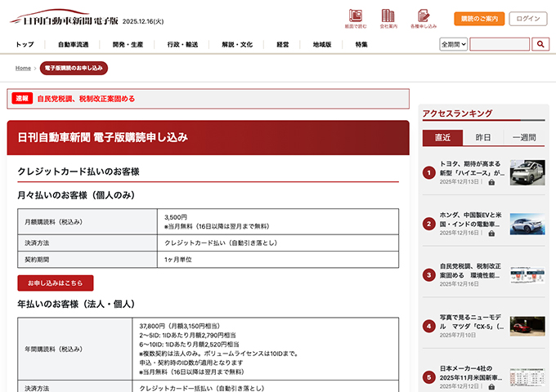This screenshot has height=392, width=556.
Task: Click the 電子版購読のお申し込み breadcrumb pill
Action: pos(74,68)
